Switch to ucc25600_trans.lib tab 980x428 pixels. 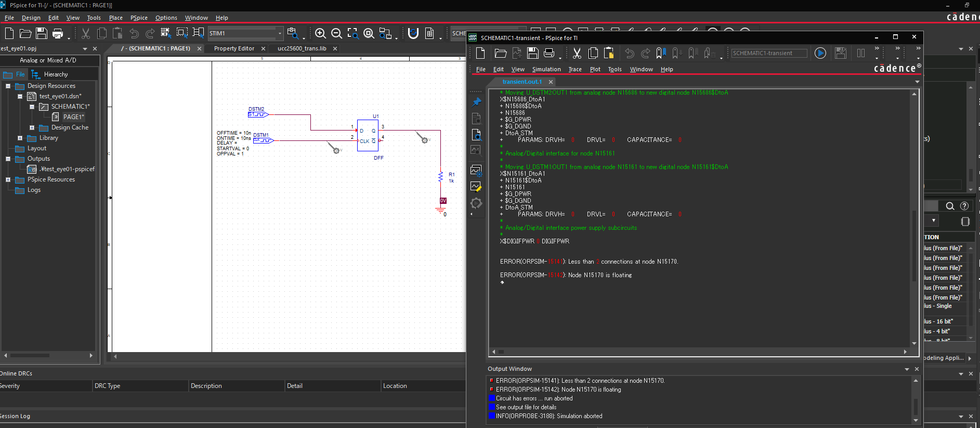click(302, 48)
